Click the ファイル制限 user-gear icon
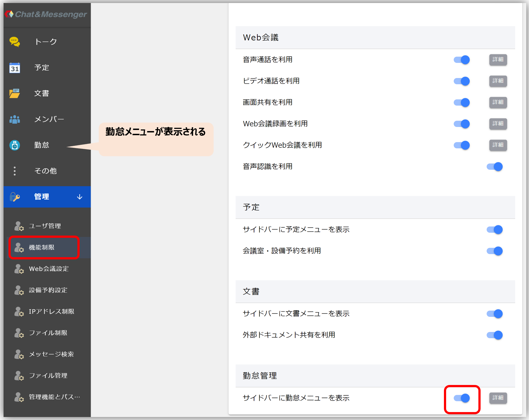 [19, 333]
